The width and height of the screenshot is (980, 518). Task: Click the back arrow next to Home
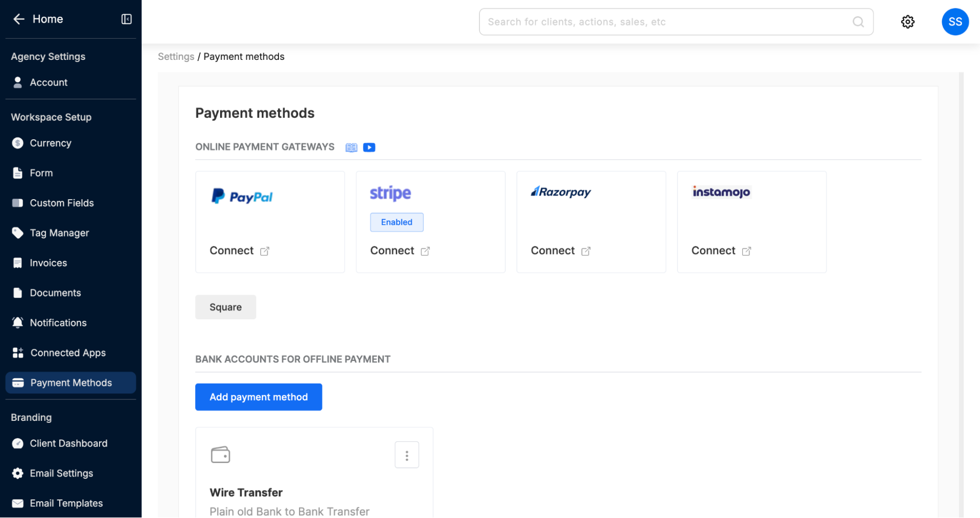click(x=19, y=19)
